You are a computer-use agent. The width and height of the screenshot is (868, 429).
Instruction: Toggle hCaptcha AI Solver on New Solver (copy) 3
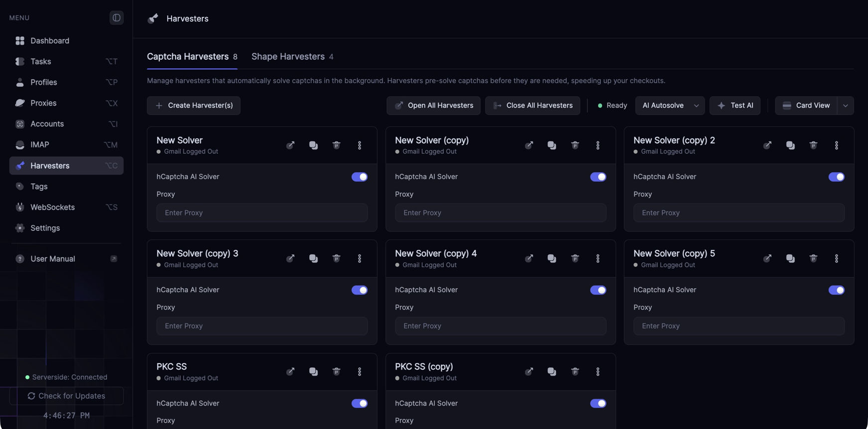[360, 290]
